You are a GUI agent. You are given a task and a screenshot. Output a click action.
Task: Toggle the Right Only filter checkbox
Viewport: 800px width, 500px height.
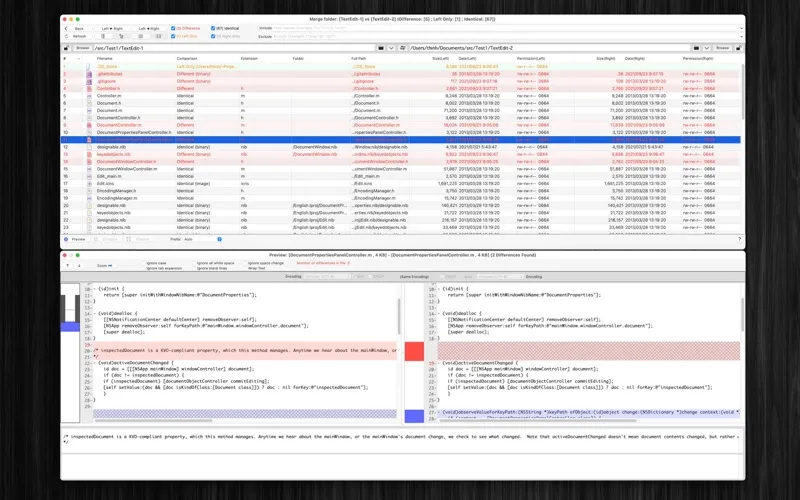(213, 36)
